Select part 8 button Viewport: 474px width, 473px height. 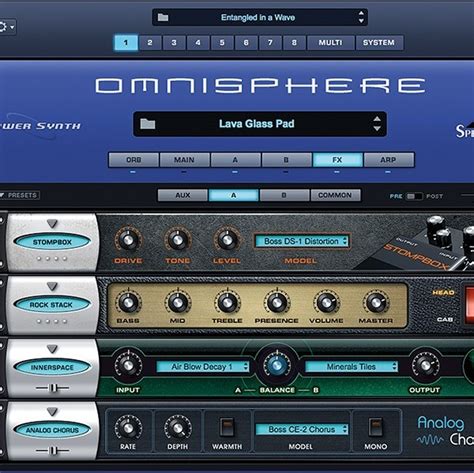[294, 43]
